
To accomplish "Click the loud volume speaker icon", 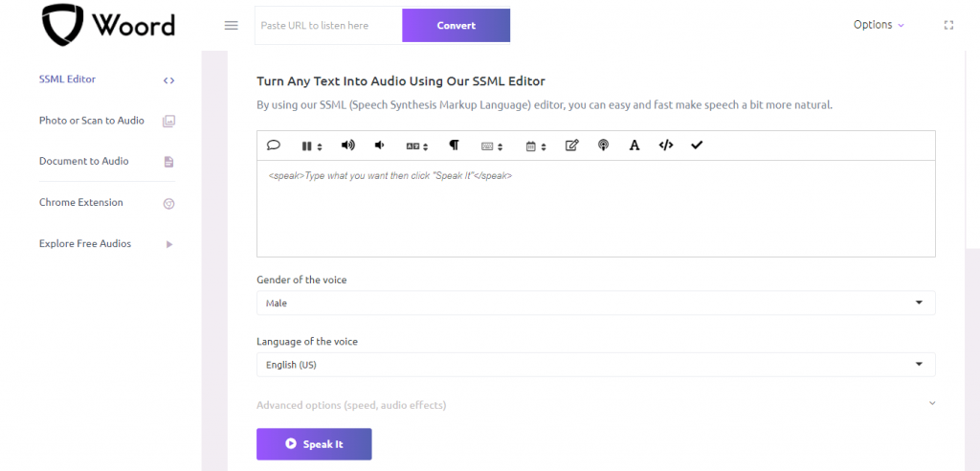I will point(347,146).
